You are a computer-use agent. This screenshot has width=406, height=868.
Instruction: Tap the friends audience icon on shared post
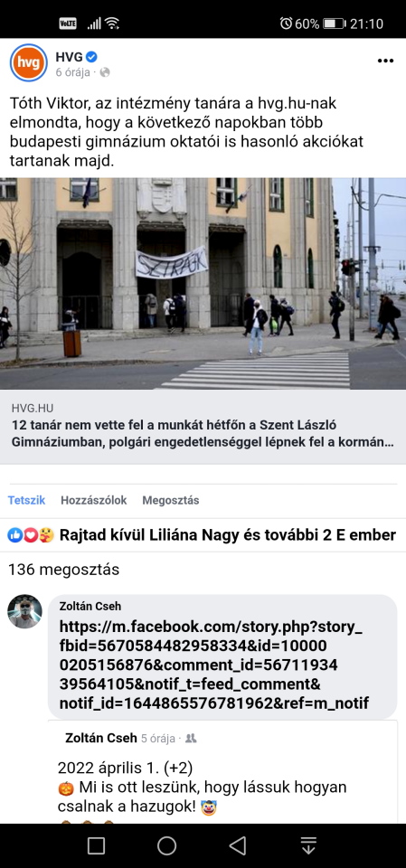tap(191, 739)
